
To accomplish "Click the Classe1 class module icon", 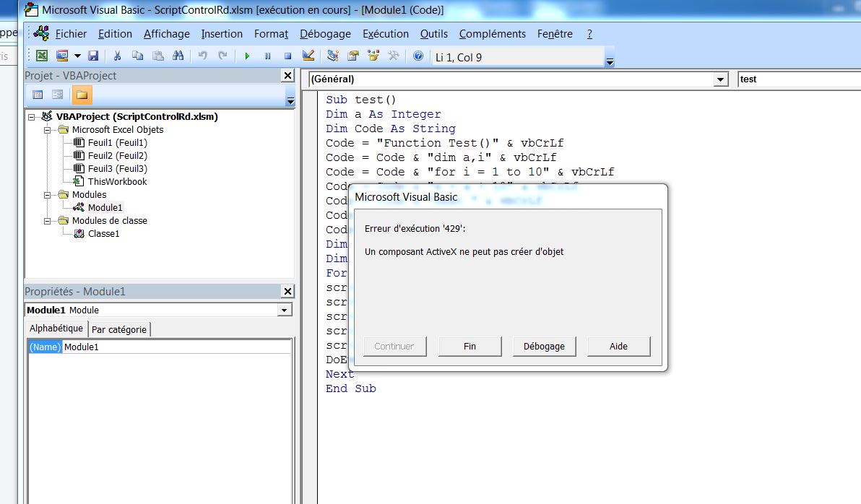I will tap(79, 233).
